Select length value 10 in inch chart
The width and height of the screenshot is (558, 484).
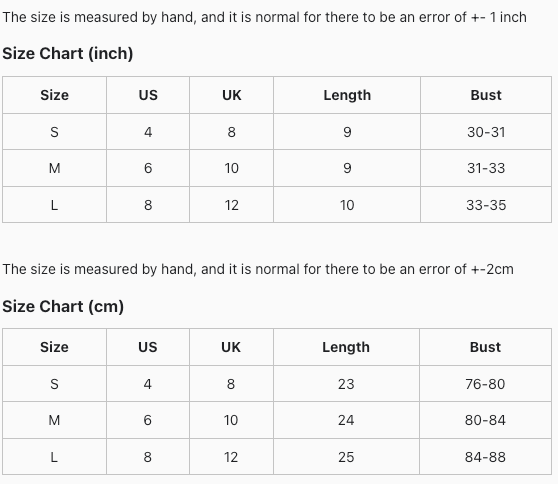(x=347, y=205)
